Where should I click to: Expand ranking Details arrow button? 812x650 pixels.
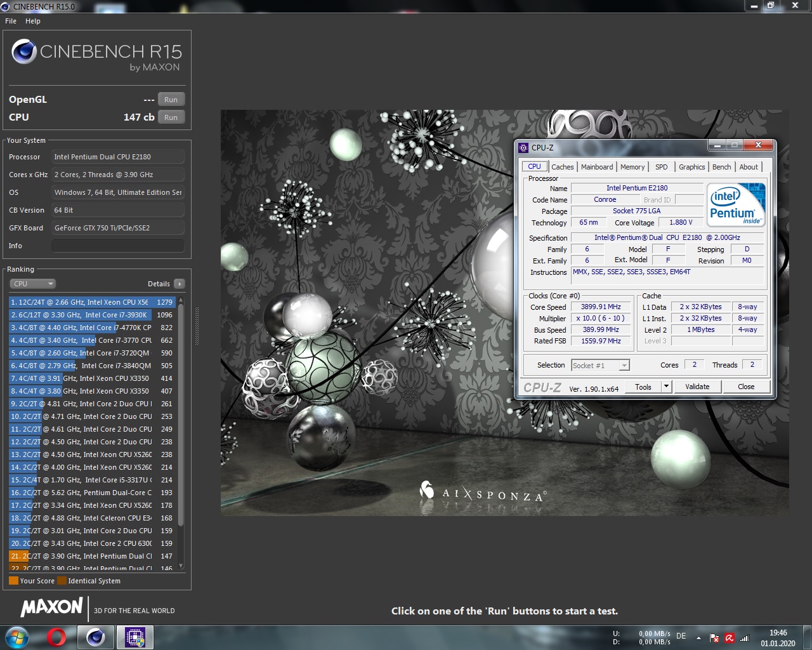pyautogui.click(x=180, y=284)
